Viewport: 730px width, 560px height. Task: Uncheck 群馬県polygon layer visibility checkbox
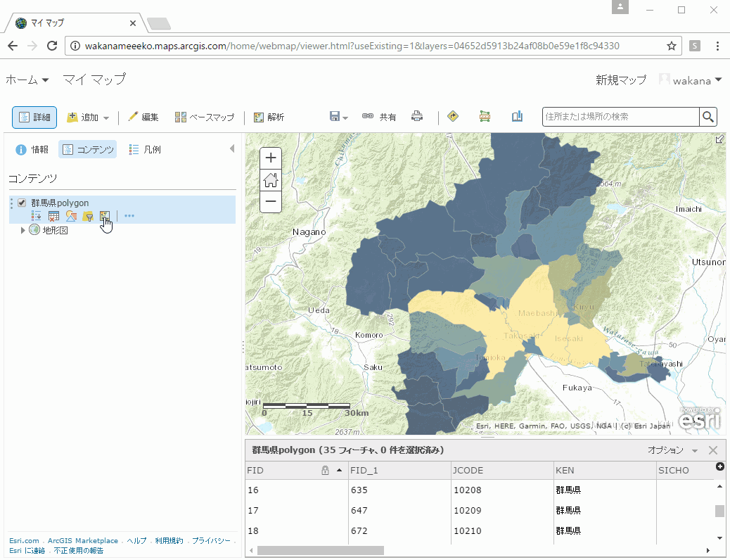tap(22, 203)
